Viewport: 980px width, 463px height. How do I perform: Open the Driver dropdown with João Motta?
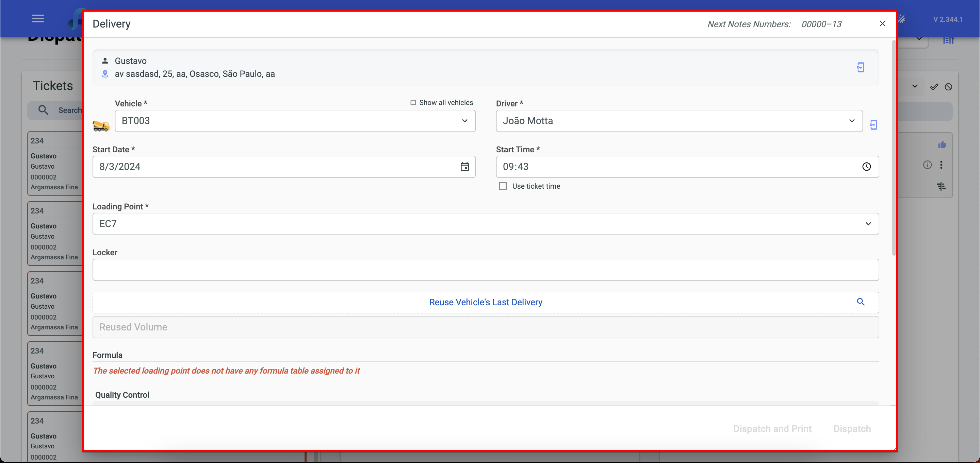(679, 121)
